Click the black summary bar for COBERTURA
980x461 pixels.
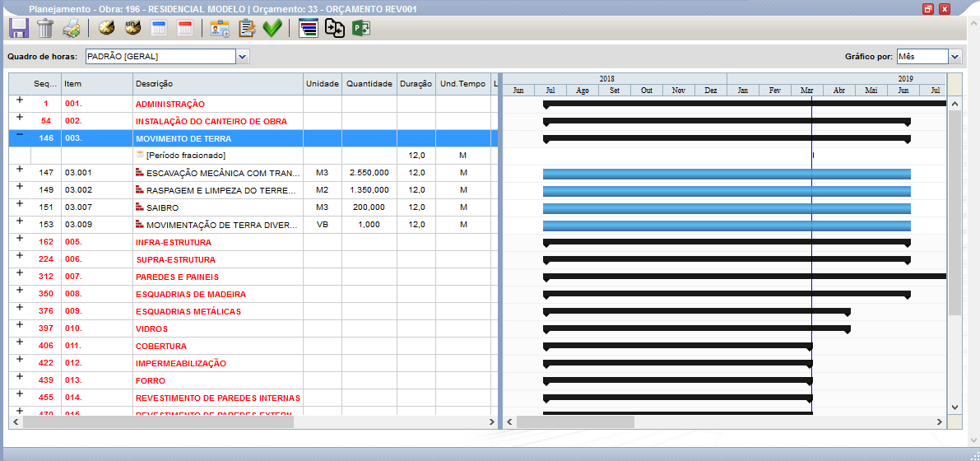677,345
